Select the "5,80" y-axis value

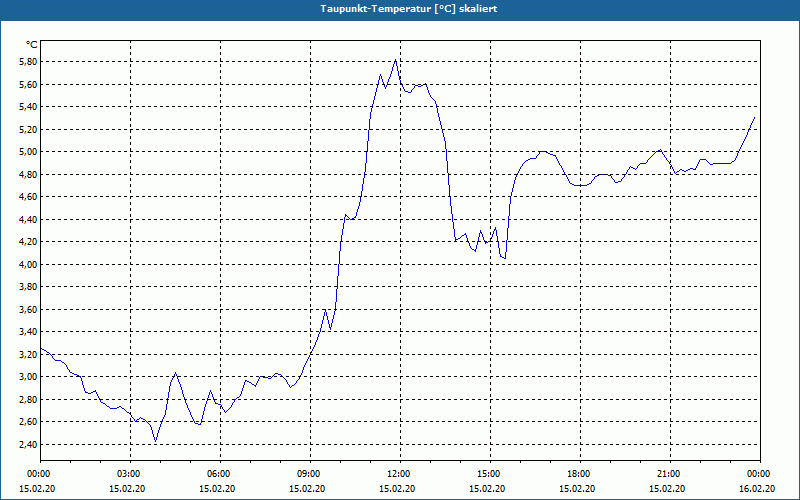pyautogui.click(x=29, y=62)
